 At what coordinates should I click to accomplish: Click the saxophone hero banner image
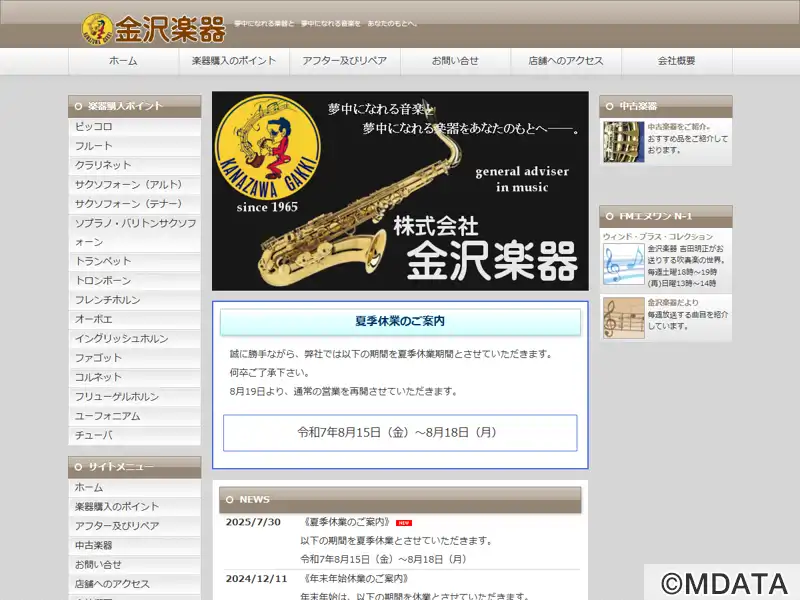coord(400,191)
